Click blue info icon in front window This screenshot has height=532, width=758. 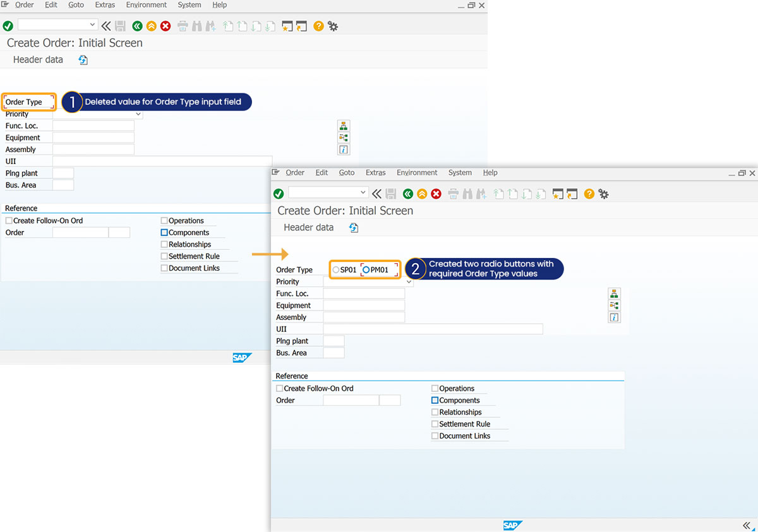(615, 317)
